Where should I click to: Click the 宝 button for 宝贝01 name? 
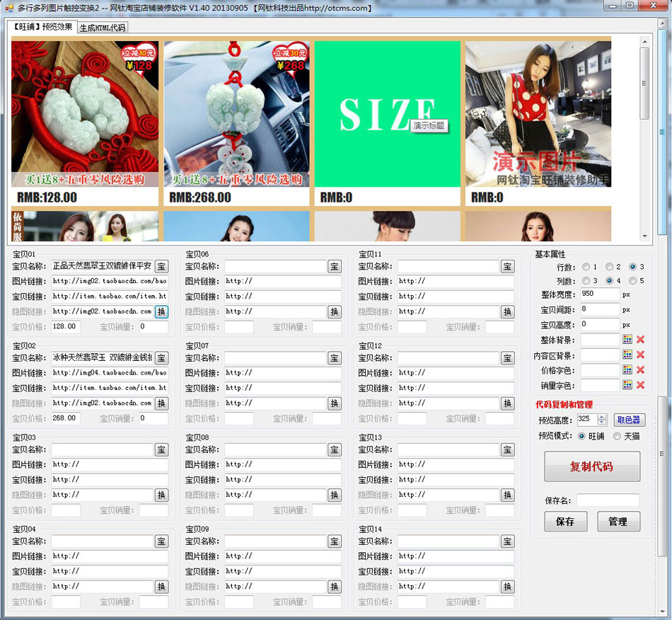161,267
